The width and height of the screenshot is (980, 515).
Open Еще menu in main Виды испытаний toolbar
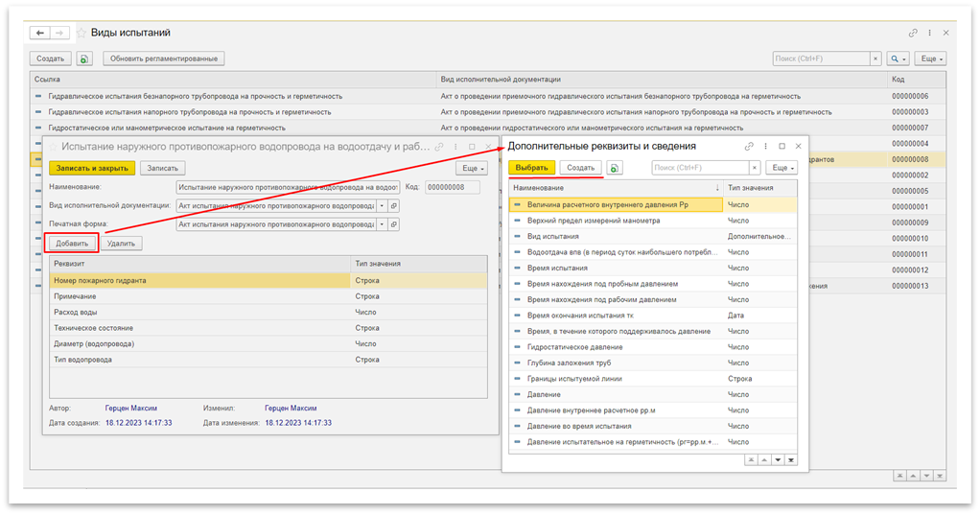click(x=929, y=59)
